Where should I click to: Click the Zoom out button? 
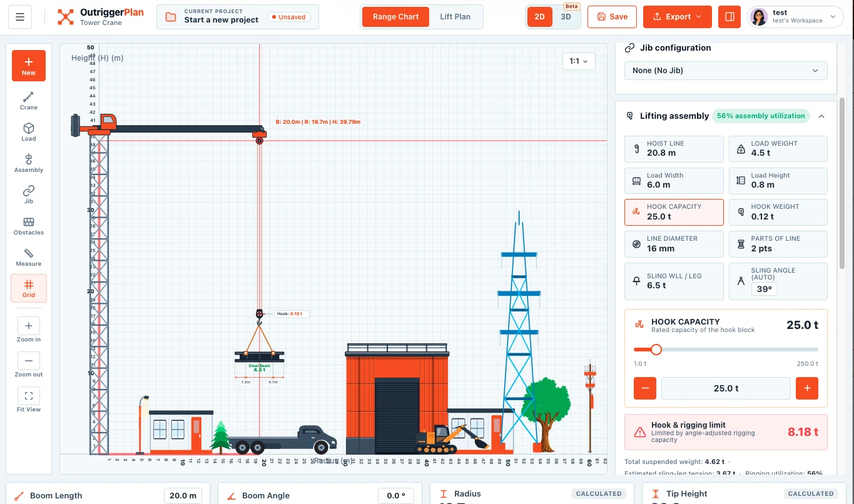[x=29, y=361]
